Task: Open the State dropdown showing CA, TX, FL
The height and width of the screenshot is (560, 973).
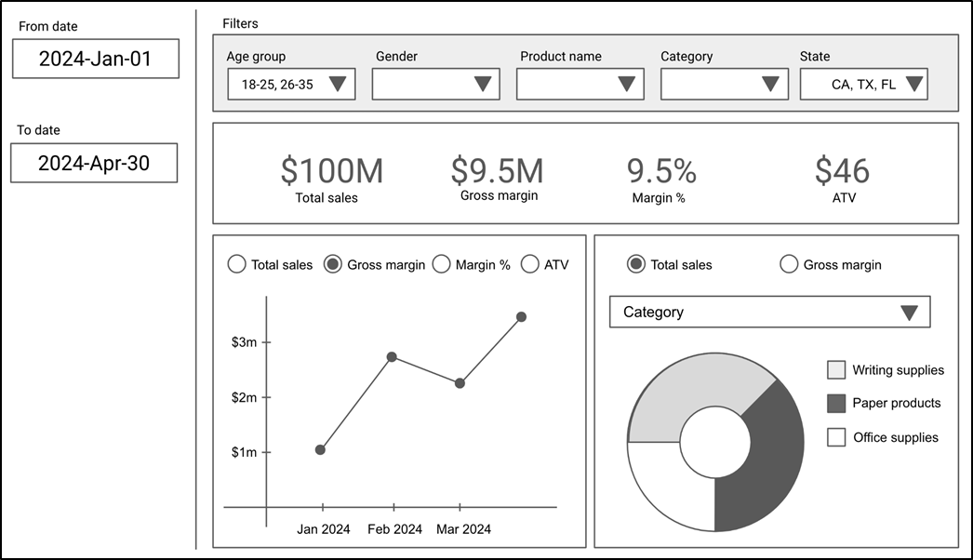Action: [x=864, y=84]
